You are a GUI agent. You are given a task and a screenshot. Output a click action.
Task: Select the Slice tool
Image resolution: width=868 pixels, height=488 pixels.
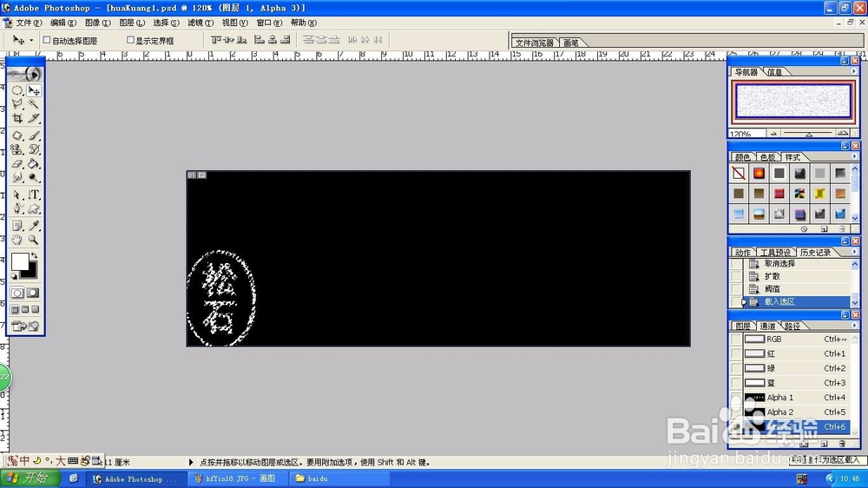click(x=34, y=118)
